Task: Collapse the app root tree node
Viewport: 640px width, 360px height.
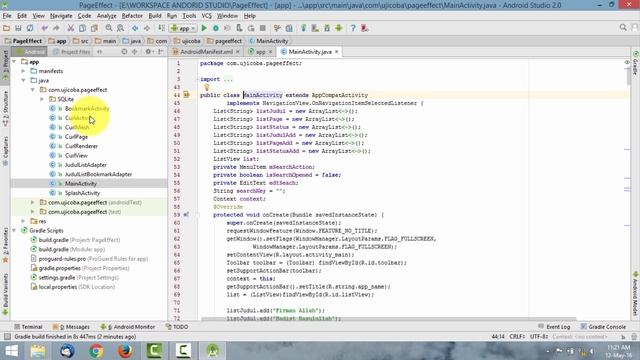Action: click(15, 62)
